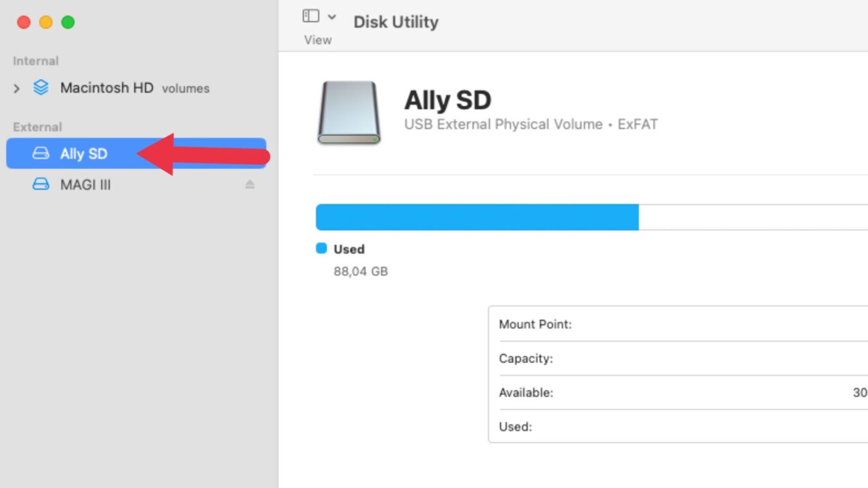868x488 pixels.
Task: Click the sidebar view icon in the toolbar
Action: pos(311,15)
